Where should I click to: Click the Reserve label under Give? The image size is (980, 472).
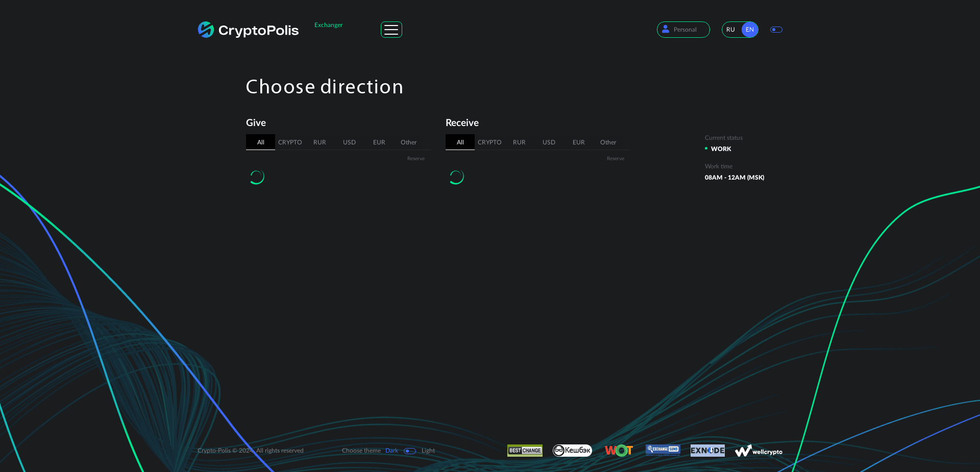click(x=416, y=159)
